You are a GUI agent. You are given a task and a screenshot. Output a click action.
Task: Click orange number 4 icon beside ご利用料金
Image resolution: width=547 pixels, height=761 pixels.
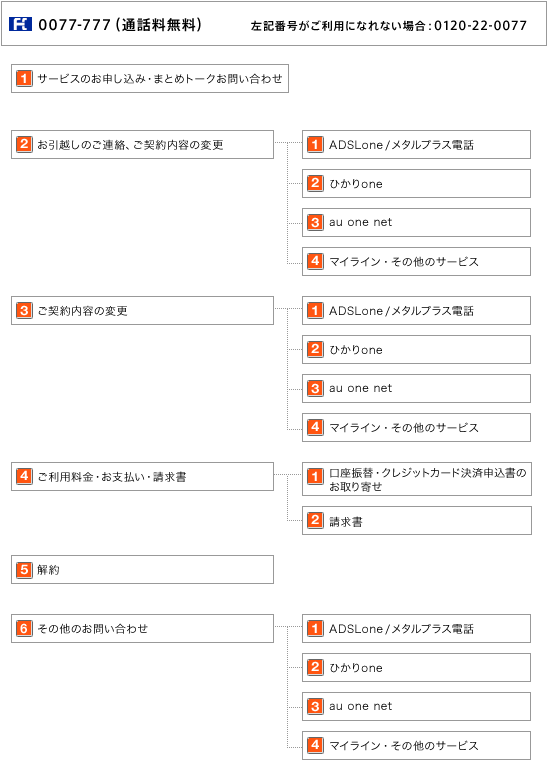pos(24,476)
